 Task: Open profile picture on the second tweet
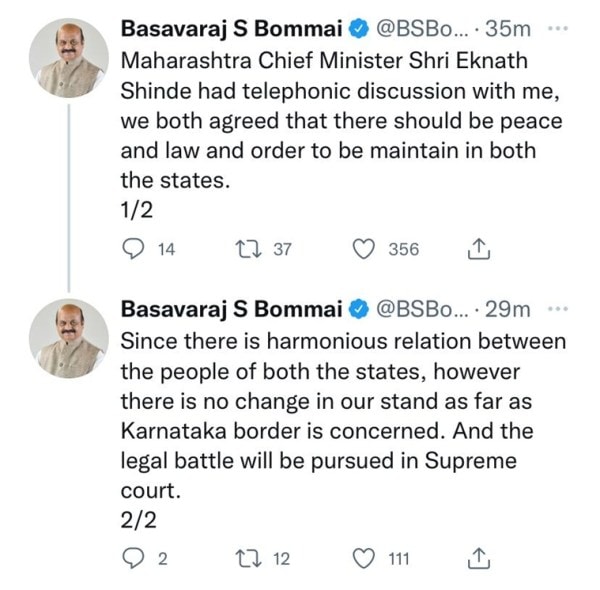pos(68,339)
